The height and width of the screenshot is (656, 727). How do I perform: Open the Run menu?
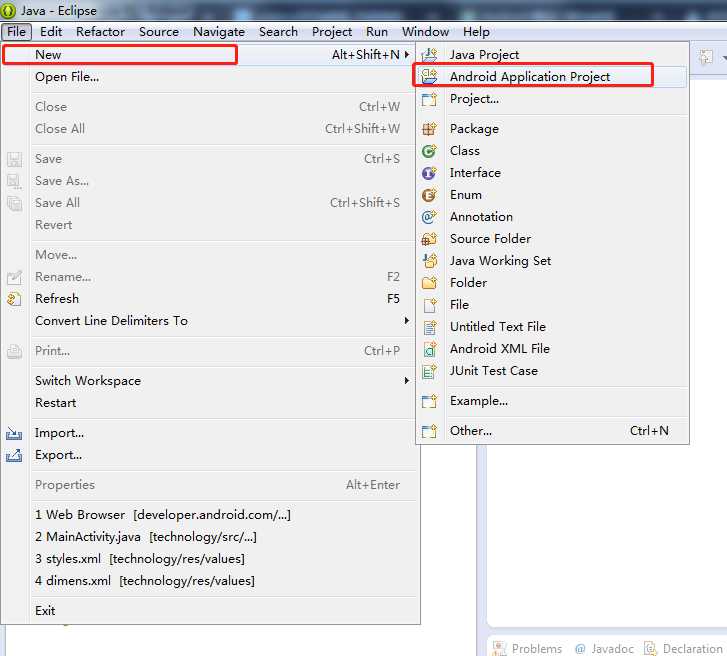377,32
